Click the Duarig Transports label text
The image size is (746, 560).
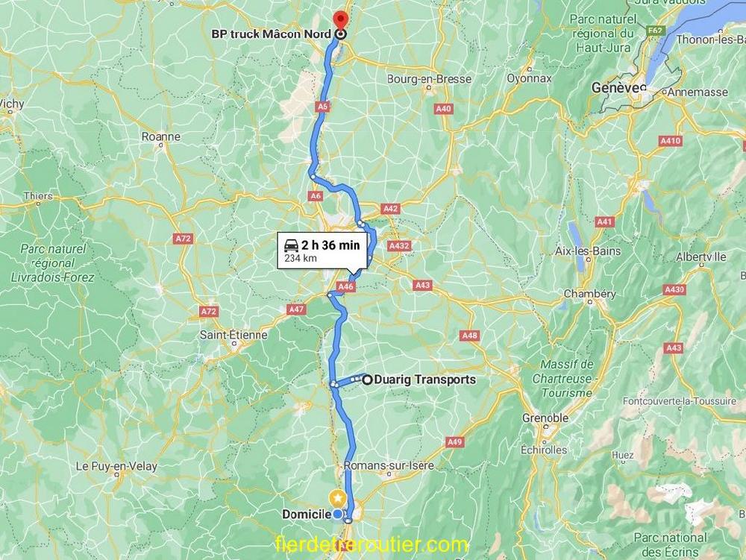[x=425, y=380]
